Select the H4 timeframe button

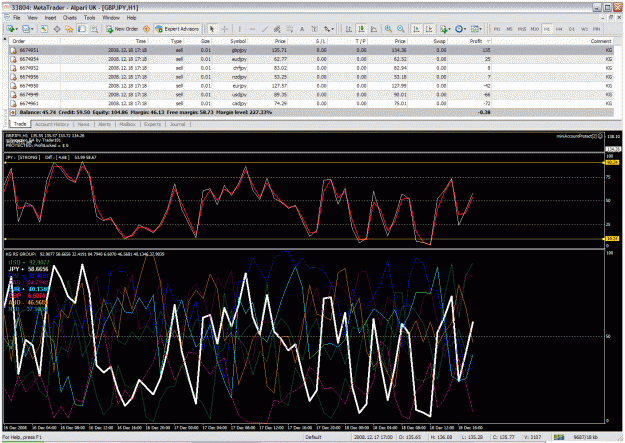coord(559,29)
